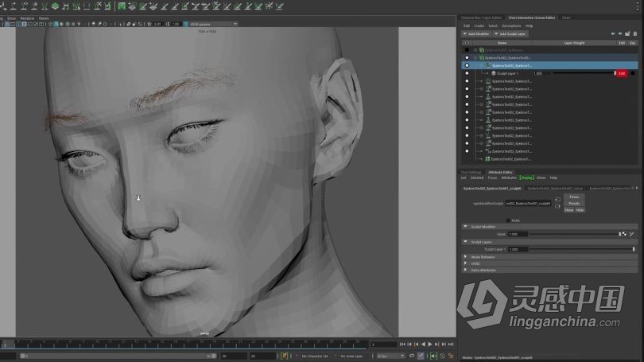Switch to the XGen tab
644x362 pixels.
click(566, 18)
